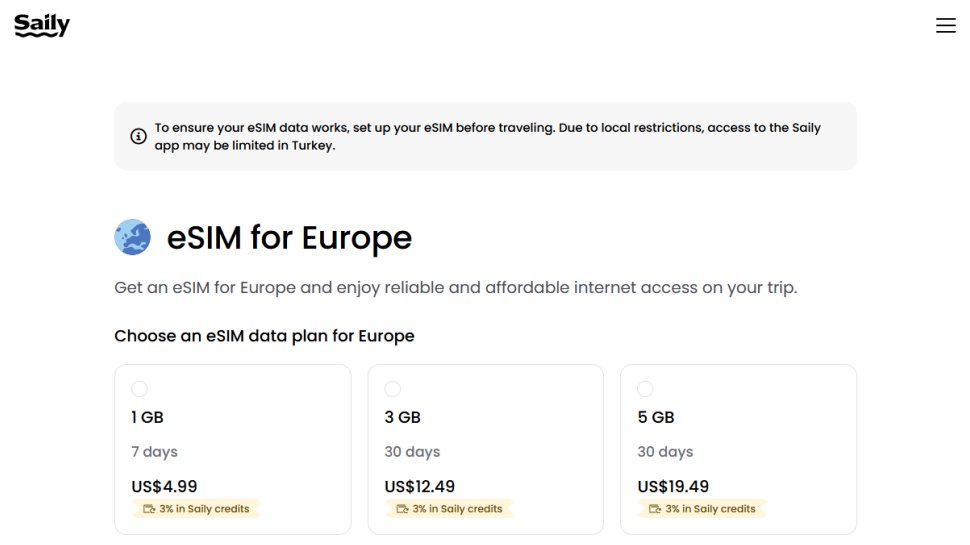970x545 pixels.
Task: Select the 5 GB plan radio button
Action: (x=645, y=389)
